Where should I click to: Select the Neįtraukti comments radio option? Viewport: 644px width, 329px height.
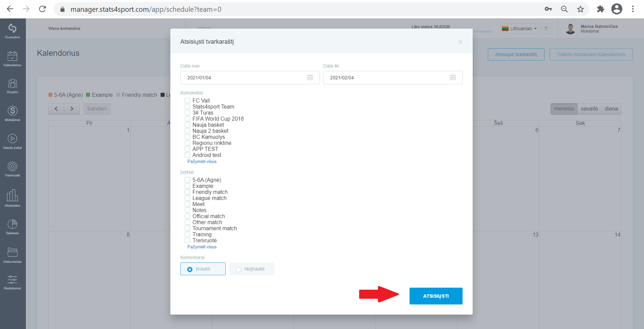pyautogui.click(x=252, y=269)
